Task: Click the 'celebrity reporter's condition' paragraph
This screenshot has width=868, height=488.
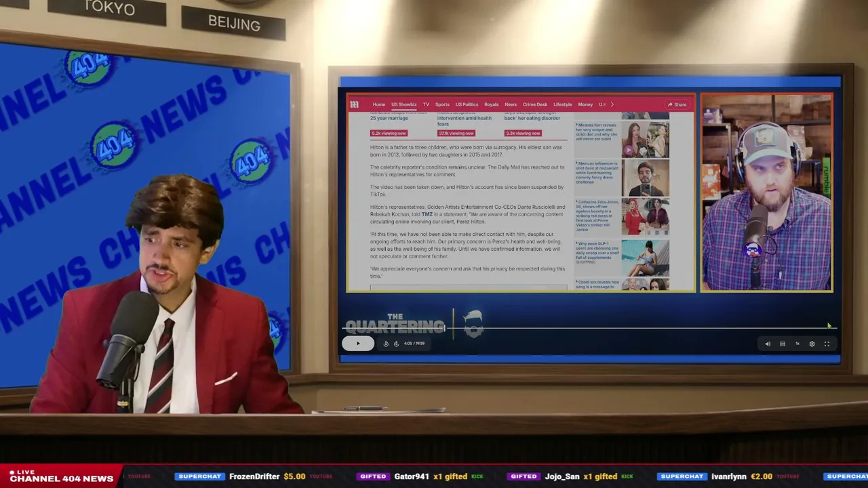Action: [x=467, y=171]
